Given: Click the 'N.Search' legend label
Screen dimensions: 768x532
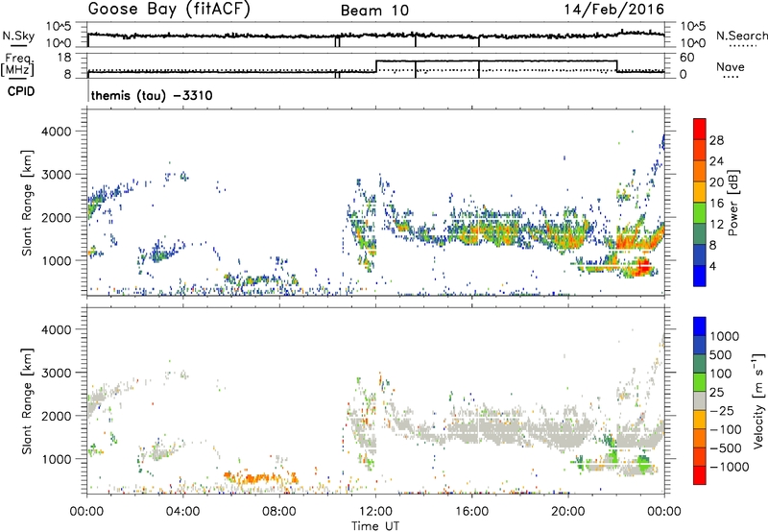Looking at the screenshot, I should 741,36.
